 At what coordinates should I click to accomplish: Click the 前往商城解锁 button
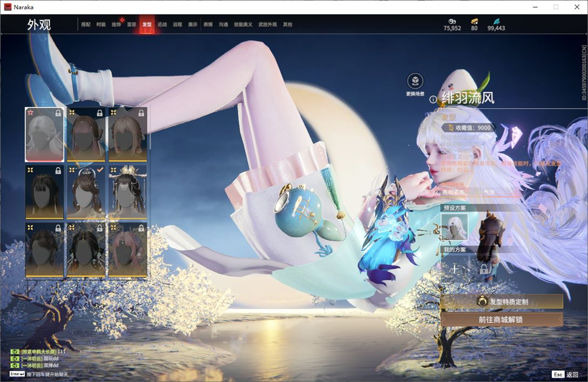coord(502,319)
